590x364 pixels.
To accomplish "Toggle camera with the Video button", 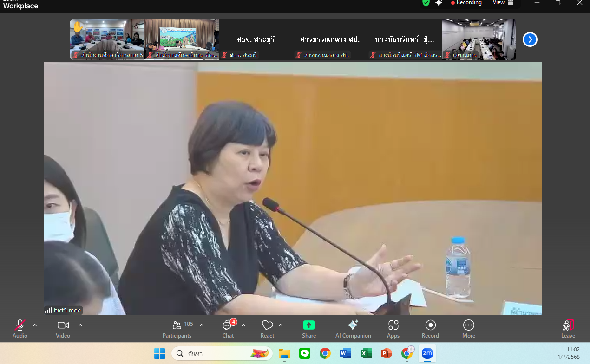I will tap(63, 329).
